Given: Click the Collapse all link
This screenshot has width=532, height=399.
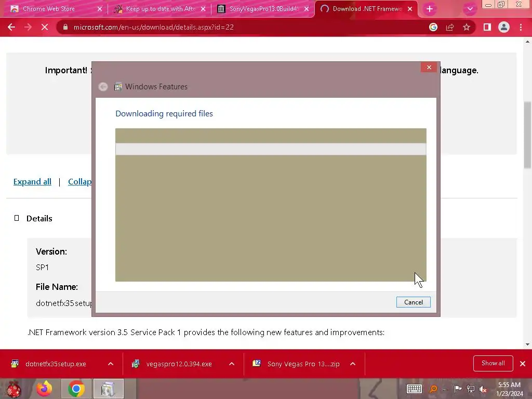Looking at the screenshot, I should 79,182.
